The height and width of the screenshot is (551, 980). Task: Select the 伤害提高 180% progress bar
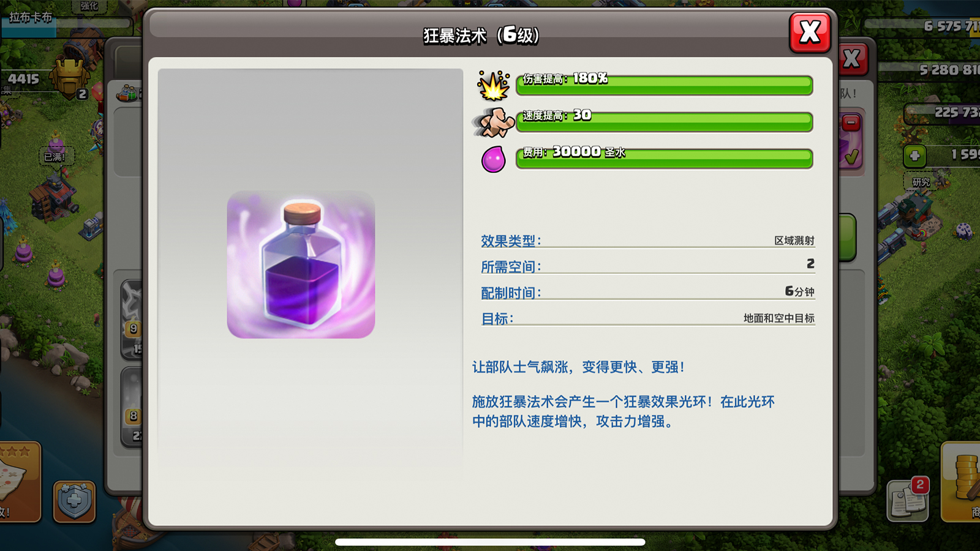coord(665,85)
